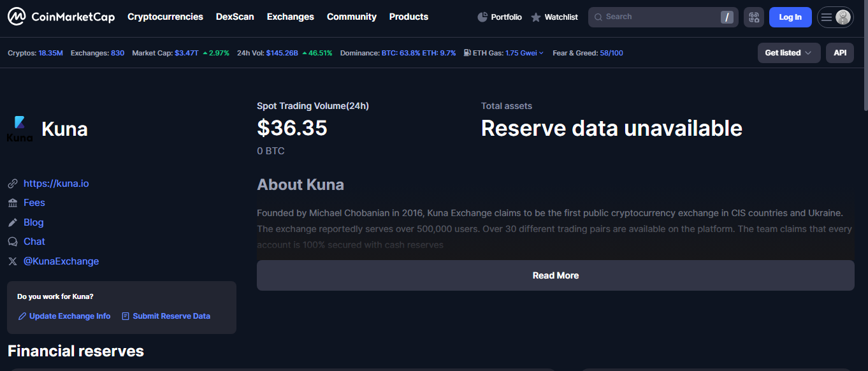Open the https://kuna.io link
The height and width of the screenshot is (371, 868).
point(56,184)
